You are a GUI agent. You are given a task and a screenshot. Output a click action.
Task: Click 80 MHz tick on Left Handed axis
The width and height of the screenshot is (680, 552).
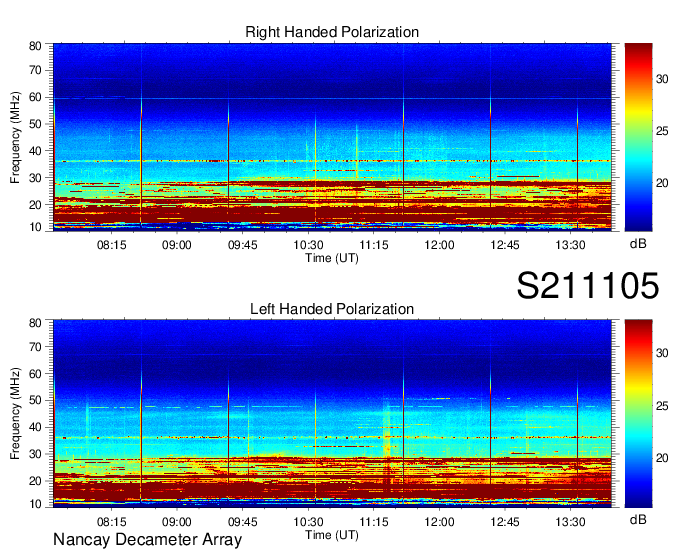point(35,323)
